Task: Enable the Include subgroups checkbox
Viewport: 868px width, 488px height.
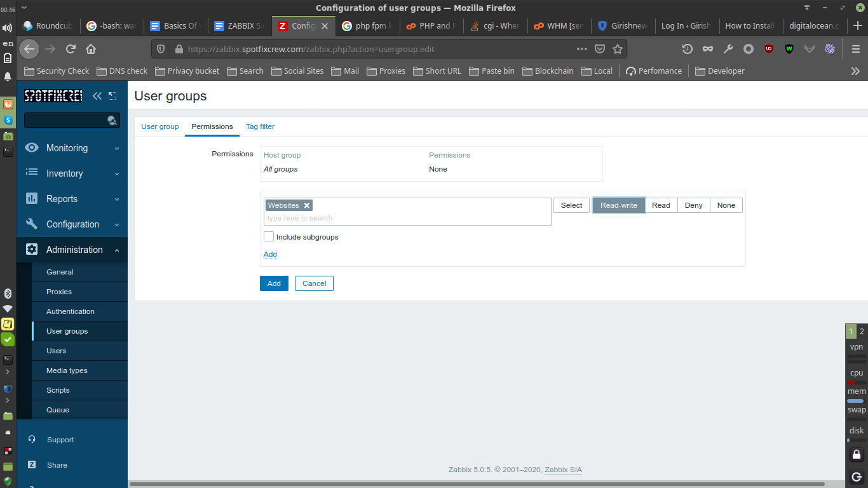Action: (269, 236)
